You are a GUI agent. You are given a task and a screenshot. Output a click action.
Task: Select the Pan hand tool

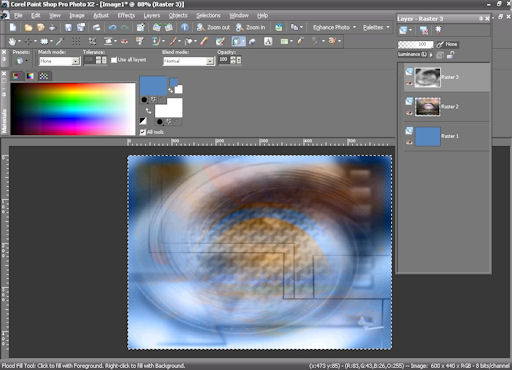click(12, 41)
